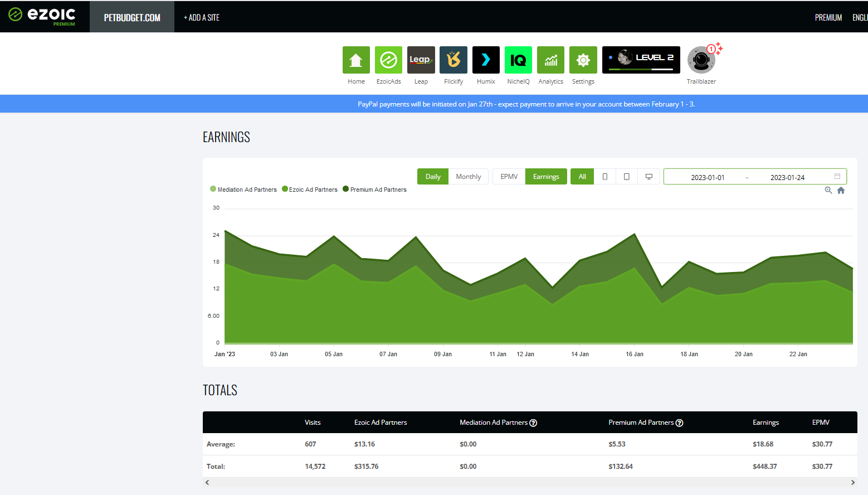Toggle Ezoic Ad Partners legend series
Viewport: 868px width, 495px height.
[x=310, y=190]
